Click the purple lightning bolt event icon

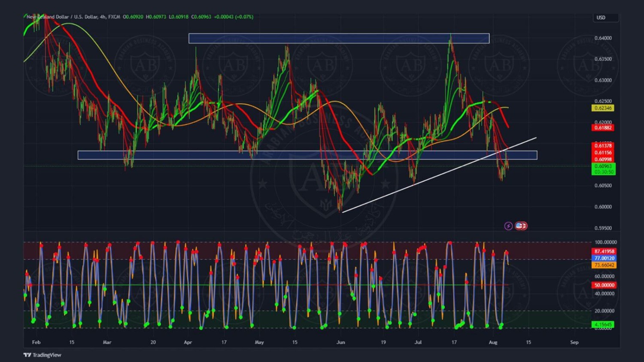click(x=508, y=226)
